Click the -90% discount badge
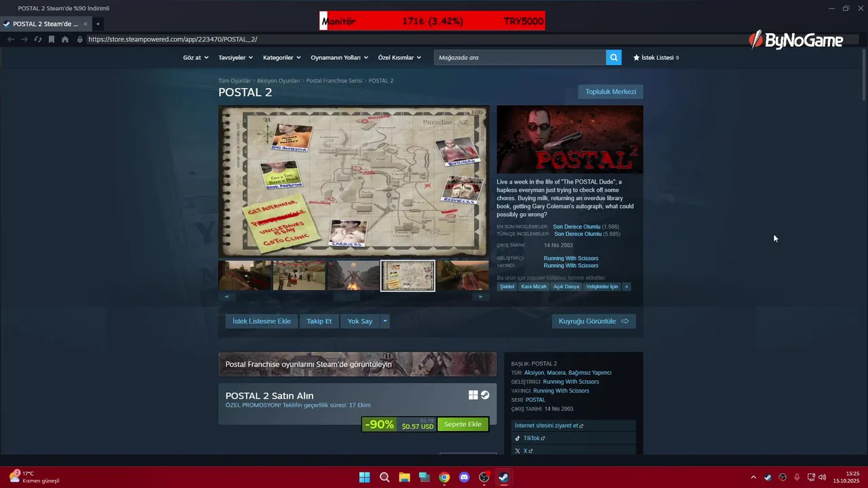Image resolution: width=868 pixels, height=488 pixels. click(x=379, y=424)
